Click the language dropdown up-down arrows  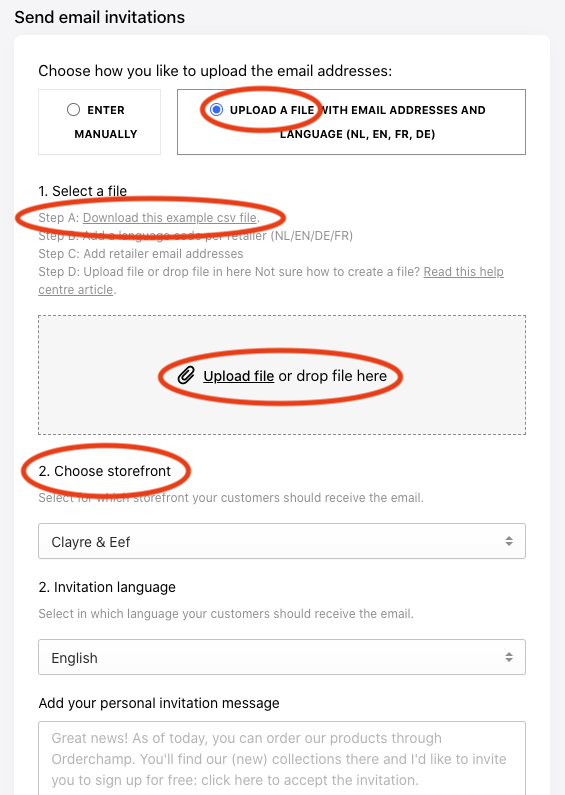[509, 657]
